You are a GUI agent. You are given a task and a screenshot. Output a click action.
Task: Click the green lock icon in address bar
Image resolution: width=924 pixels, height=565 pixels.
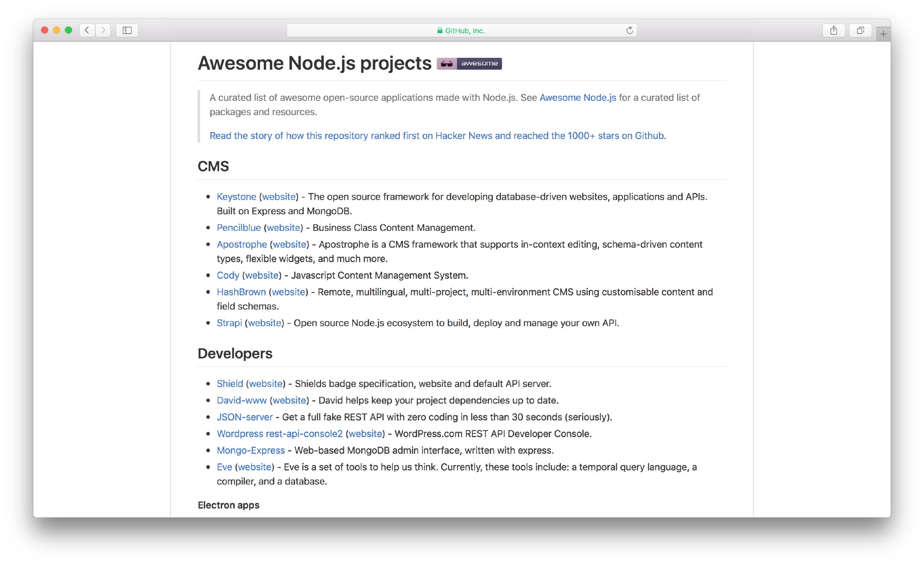click(440, 31)
